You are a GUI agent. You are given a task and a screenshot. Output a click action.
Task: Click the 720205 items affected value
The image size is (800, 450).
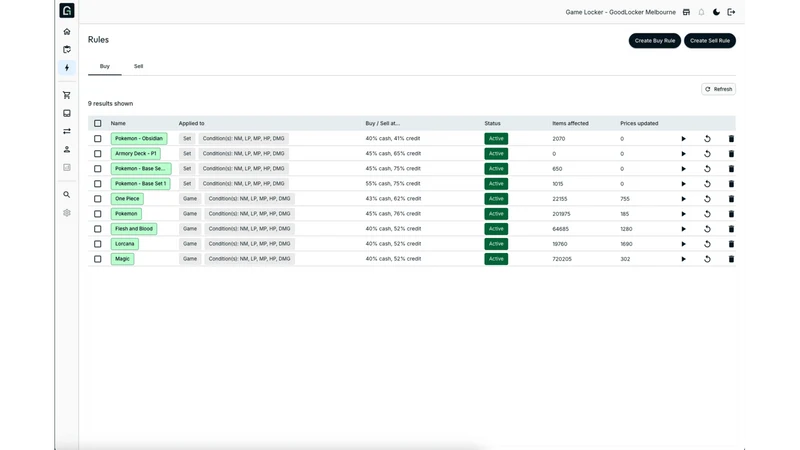(x=562, y=259)
